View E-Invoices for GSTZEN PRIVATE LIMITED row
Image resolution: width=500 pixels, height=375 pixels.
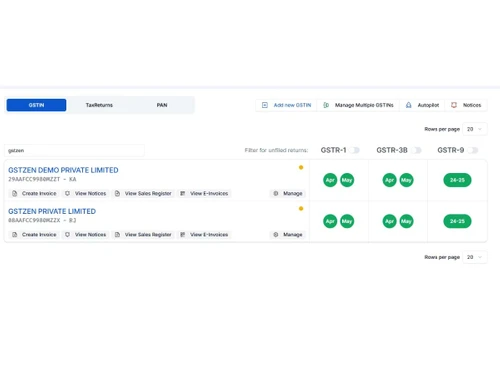click(204, 235)
